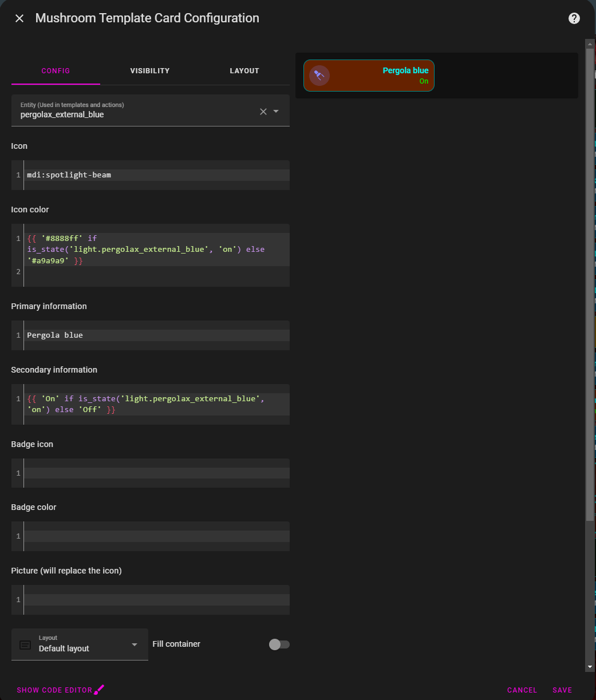Select the Config tab
The height and width of the screenshot is (700, 596).
click(56, 71)
